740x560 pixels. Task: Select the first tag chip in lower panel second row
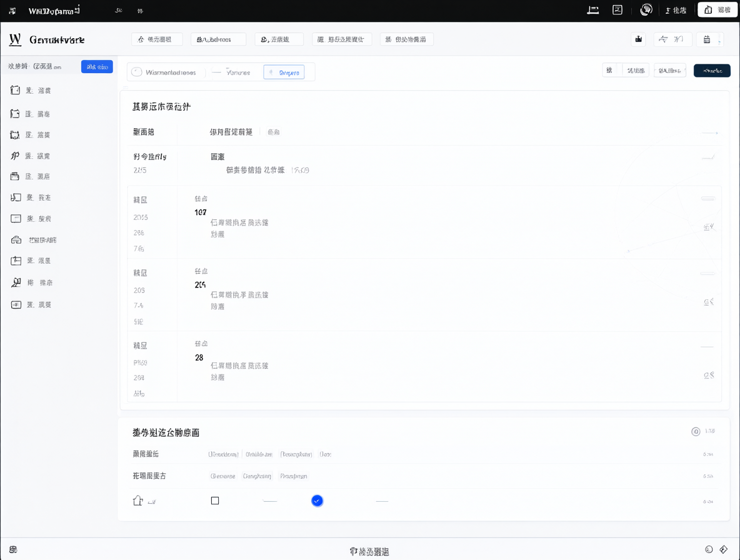pyautogui.click(x=222, y=476)
